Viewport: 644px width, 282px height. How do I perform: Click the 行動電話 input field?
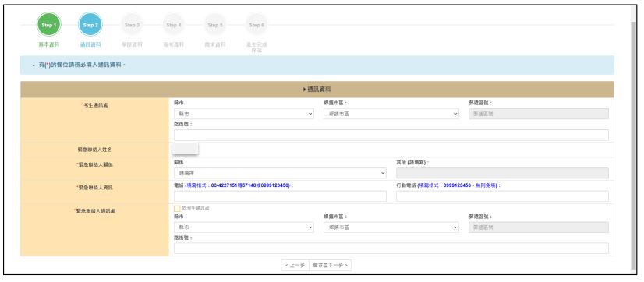(502, 196)
